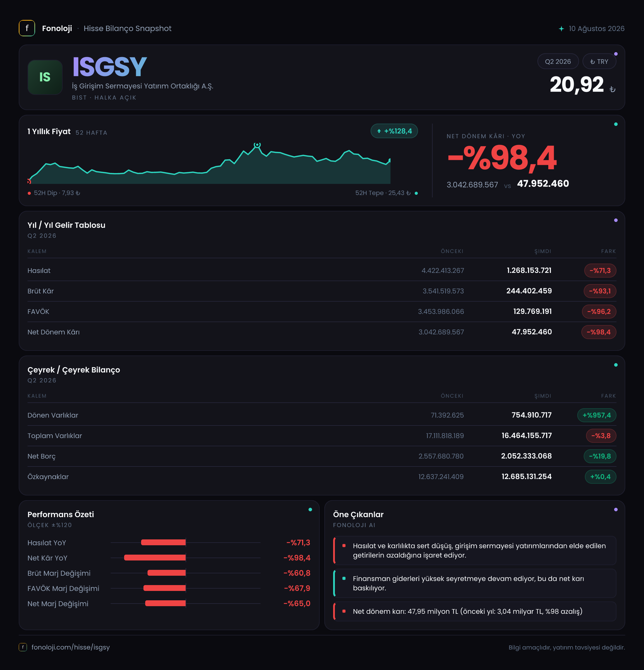Image resolution: width=644 pixels, height=670 pixels.
Task: Click current Hasılat value 1.268.153.721
Action: click(529, 270)
